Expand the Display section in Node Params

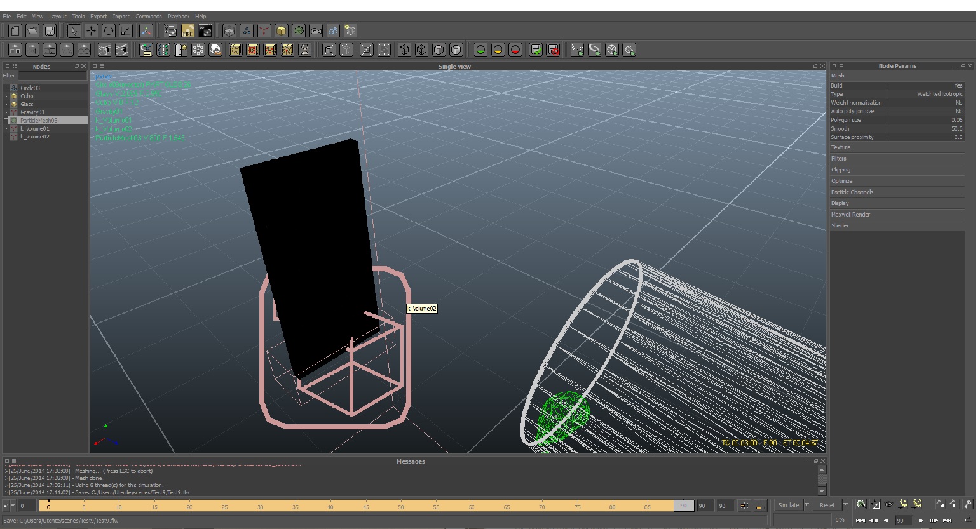point(897,203)
